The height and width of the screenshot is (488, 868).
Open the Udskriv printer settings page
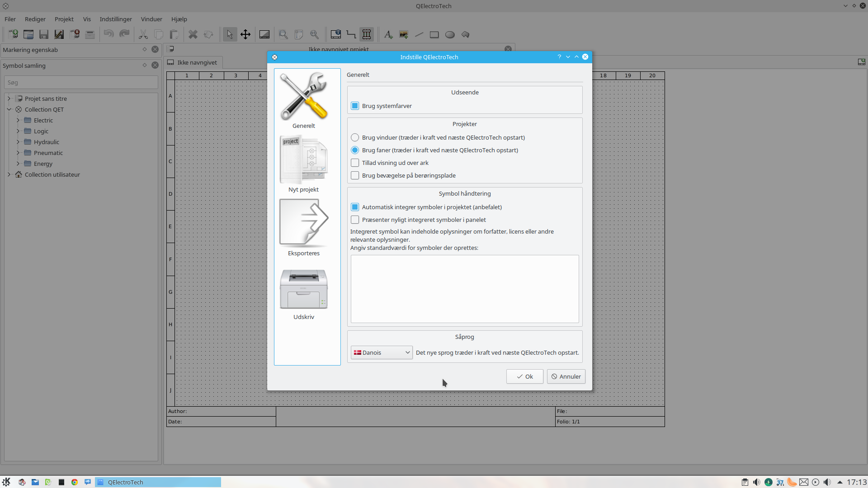tap(304, 294)
